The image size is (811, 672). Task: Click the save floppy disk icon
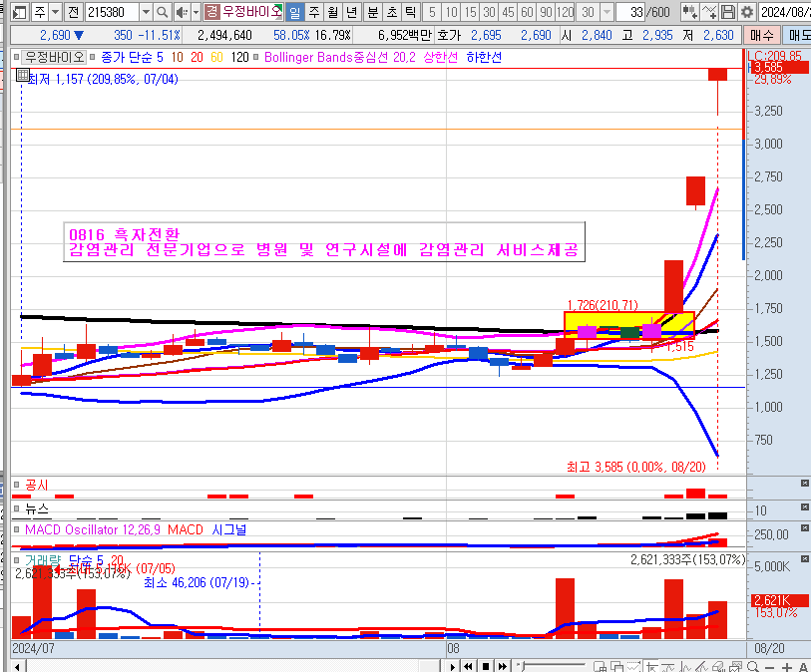(728, 12)
